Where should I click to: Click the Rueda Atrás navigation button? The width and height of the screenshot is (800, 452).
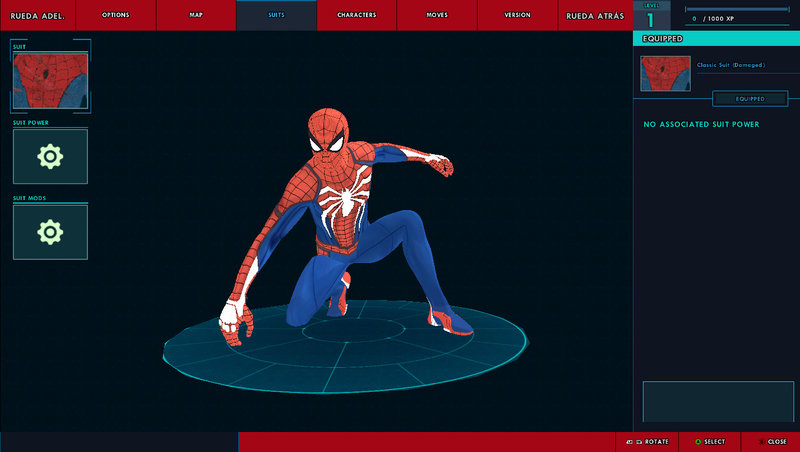click(x=595, y=15)
